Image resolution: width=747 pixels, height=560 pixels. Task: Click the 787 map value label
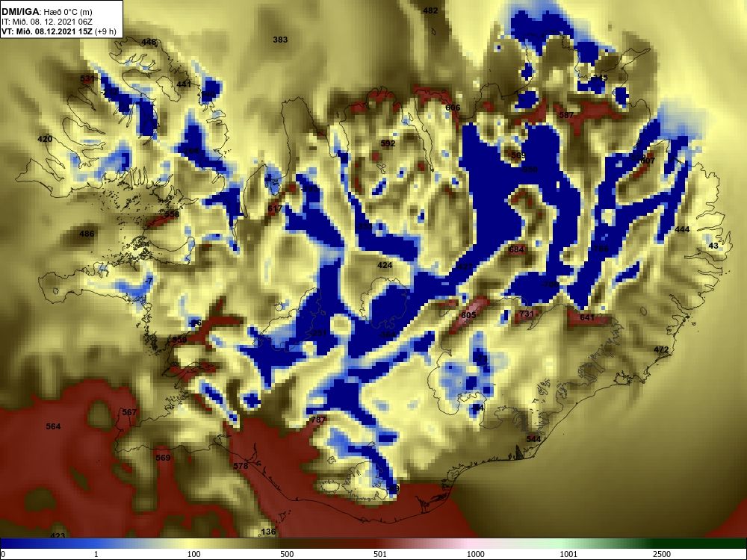pyautogui.click(x=317, y=420)
